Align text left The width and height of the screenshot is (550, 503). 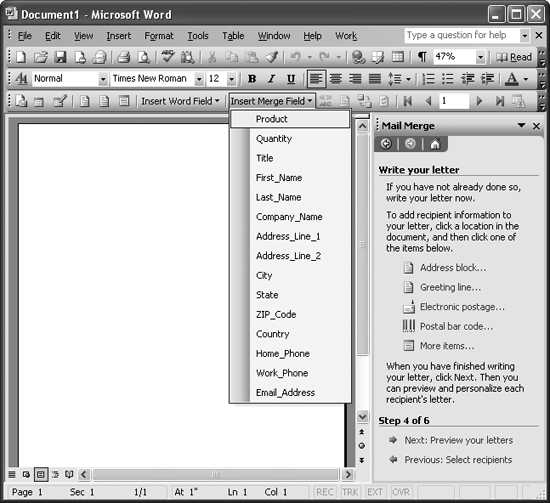coord(316,79)
